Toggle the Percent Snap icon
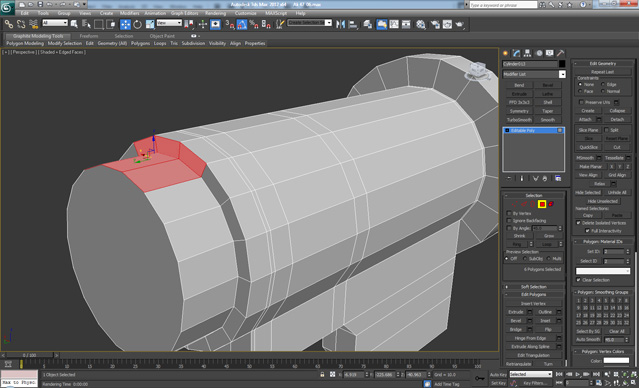This screenshot has width=639, height=388. (x=254, y=24)
